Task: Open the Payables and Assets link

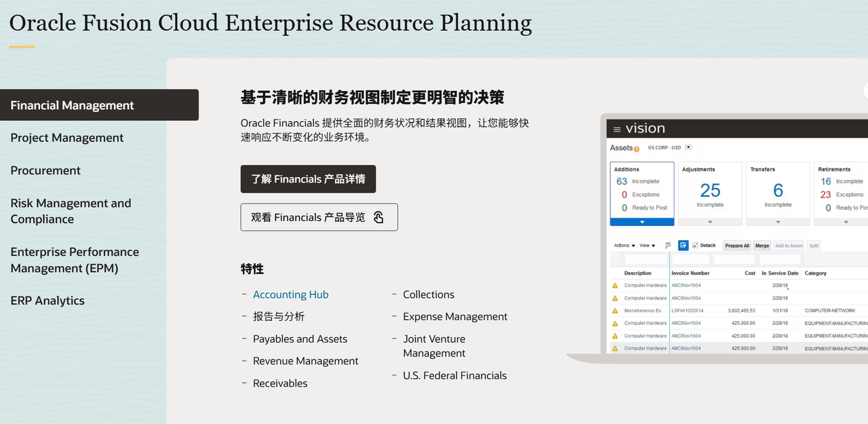Action: (300, 339)
